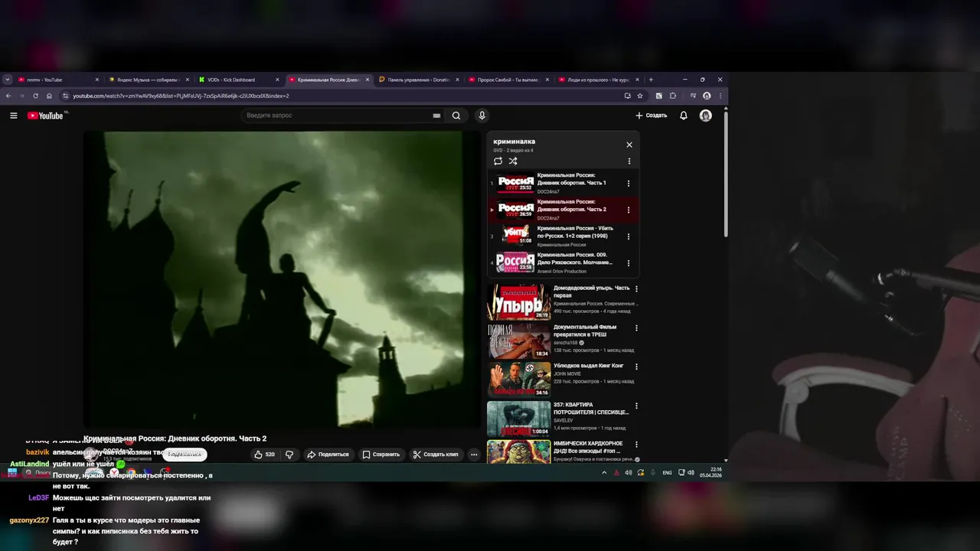Click the search magnifier button
Viewport: 980px width, 551px height.
[x=456, y=116]
